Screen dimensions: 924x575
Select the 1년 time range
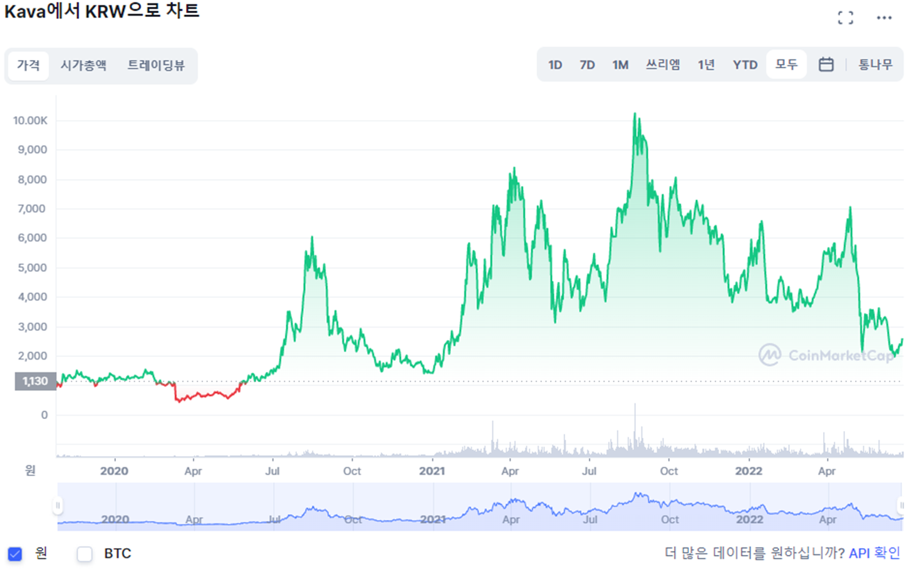tap(706, 65)
